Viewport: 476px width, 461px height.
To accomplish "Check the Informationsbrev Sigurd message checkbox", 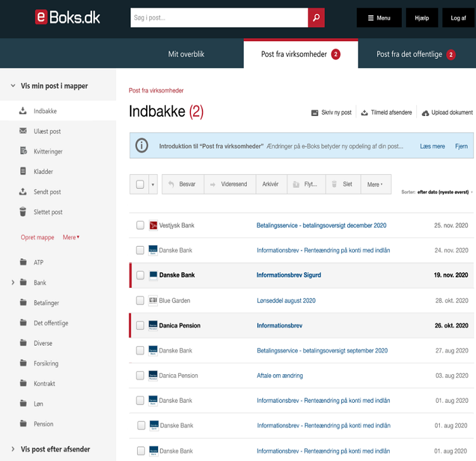I will [x=140, y=275].
